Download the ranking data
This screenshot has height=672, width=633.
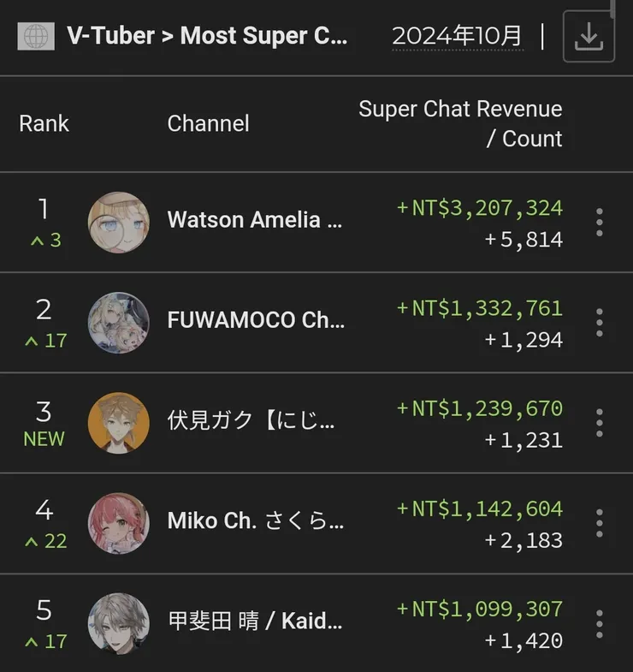[x=589, y=37]
